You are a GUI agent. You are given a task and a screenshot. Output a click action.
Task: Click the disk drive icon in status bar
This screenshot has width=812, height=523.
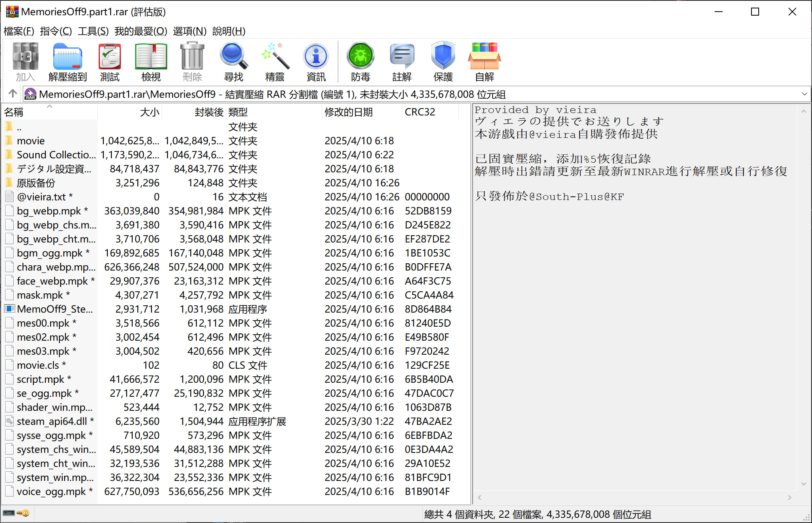(x=9, y=513)
